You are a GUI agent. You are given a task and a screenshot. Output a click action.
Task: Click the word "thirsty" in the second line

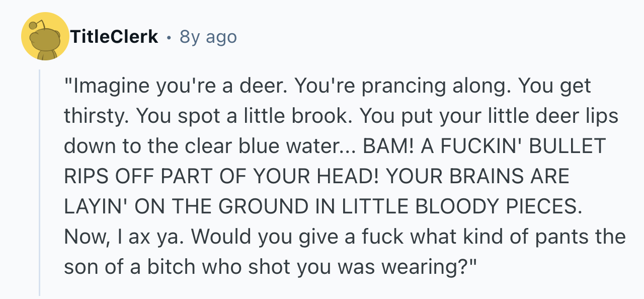94,116
